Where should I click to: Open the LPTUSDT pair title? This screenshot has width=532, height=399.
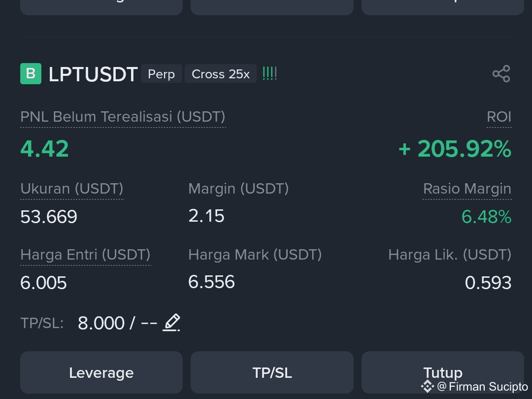[93, 74]
